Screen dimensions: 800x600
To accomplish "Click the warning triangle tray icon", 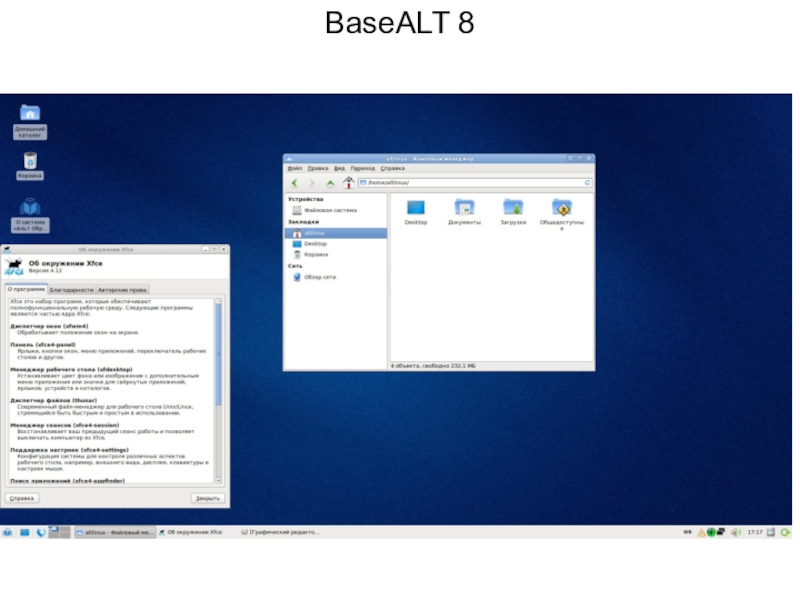I will (702, 532).
